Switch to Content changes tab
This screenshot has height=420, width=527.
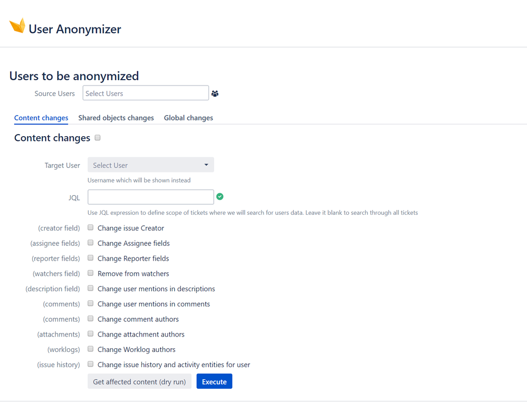pos(41,118)
